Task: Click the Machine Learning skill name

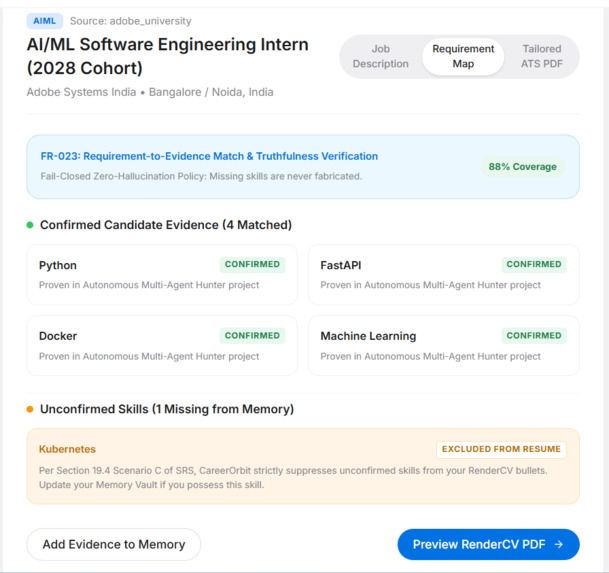Action: pyautogui.click(x=368, y=336)
